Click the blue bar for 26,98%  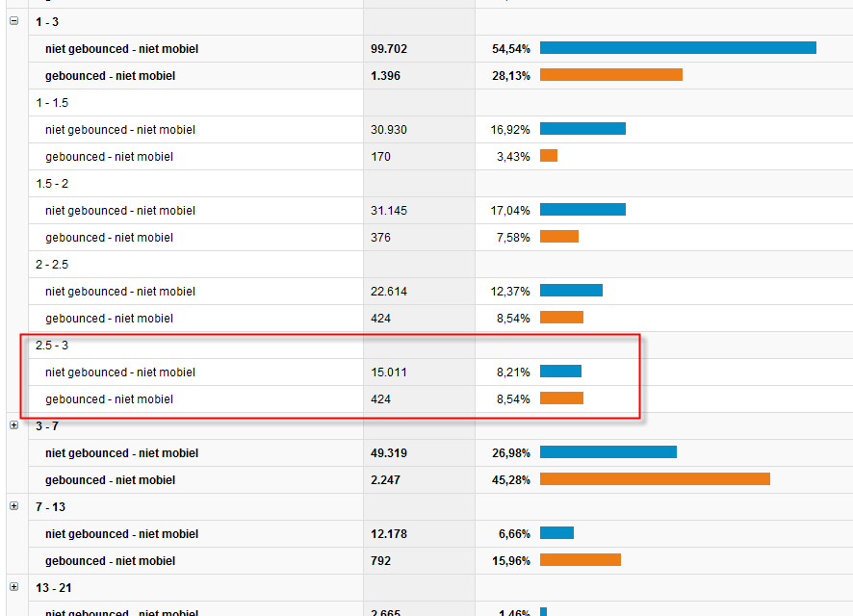(x=608, y=452)
